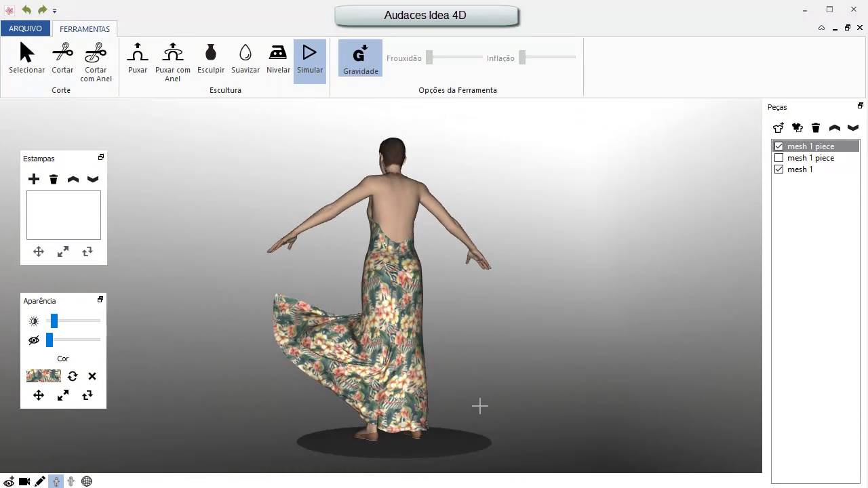Add a new piece in Peças

click(778, 127)
